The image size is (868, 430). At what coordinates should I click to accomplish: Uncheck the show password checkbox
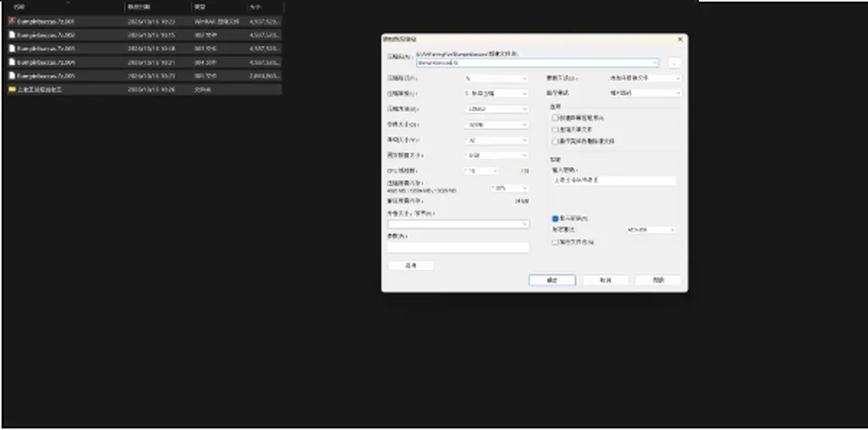[x=555, y=219]
